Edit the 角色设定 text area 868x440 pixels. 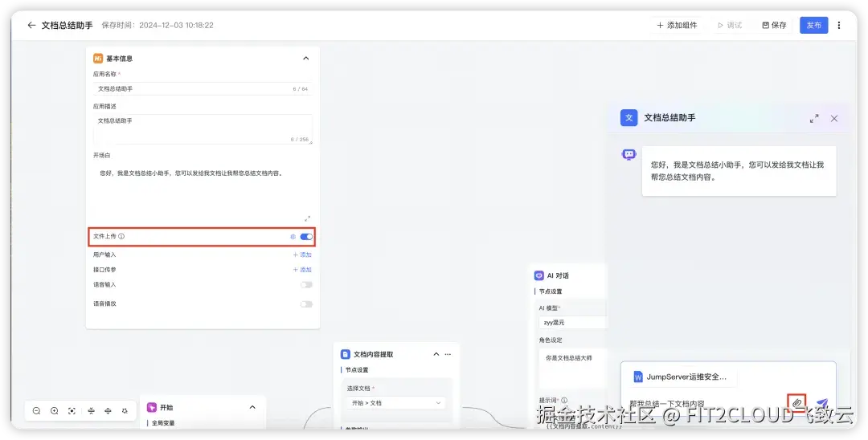click(x=572, y=369)
